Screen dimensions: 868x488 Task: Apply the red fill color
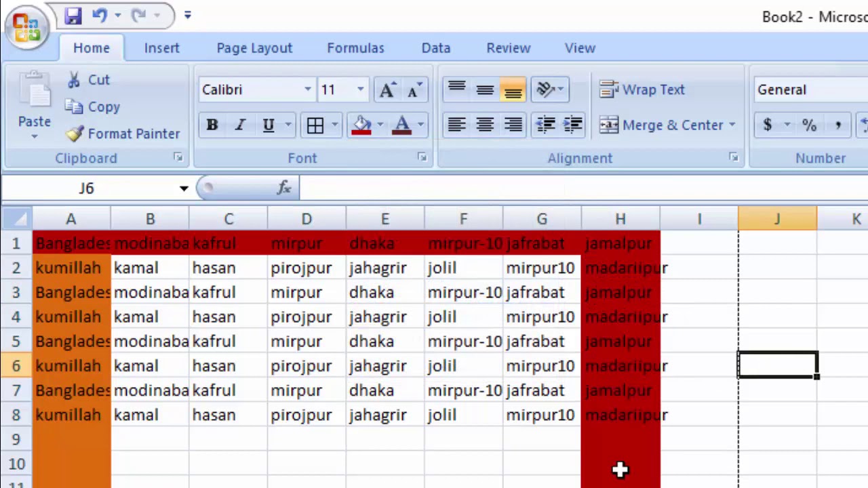pyautogui.click(x=361, y=125)
